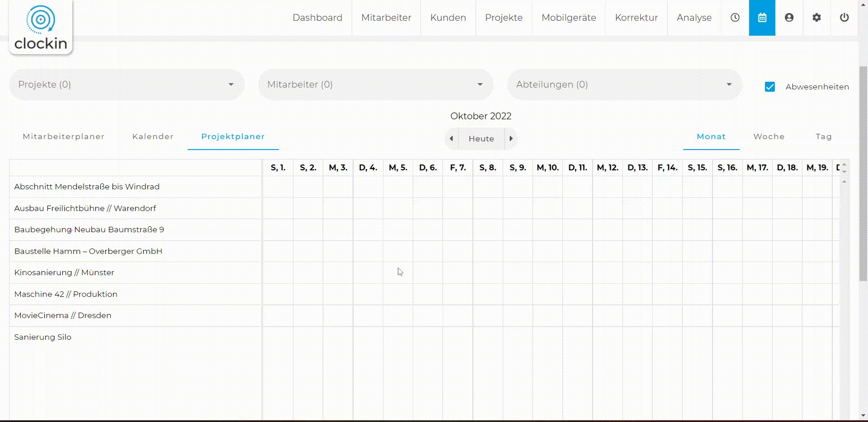Select the calendar planner icon
The height and width of the screenshot is (422, 868).
(x=762, y=18)
